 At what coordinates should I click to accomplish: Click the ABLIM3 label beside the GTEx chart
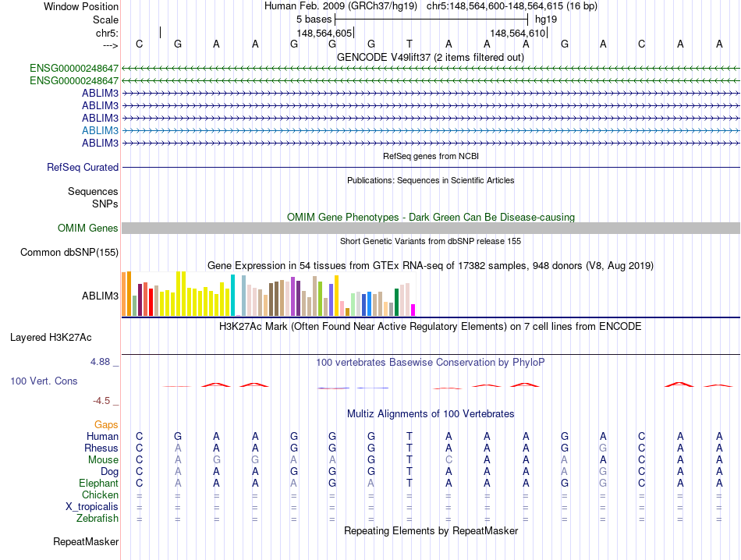coord(100,296)
